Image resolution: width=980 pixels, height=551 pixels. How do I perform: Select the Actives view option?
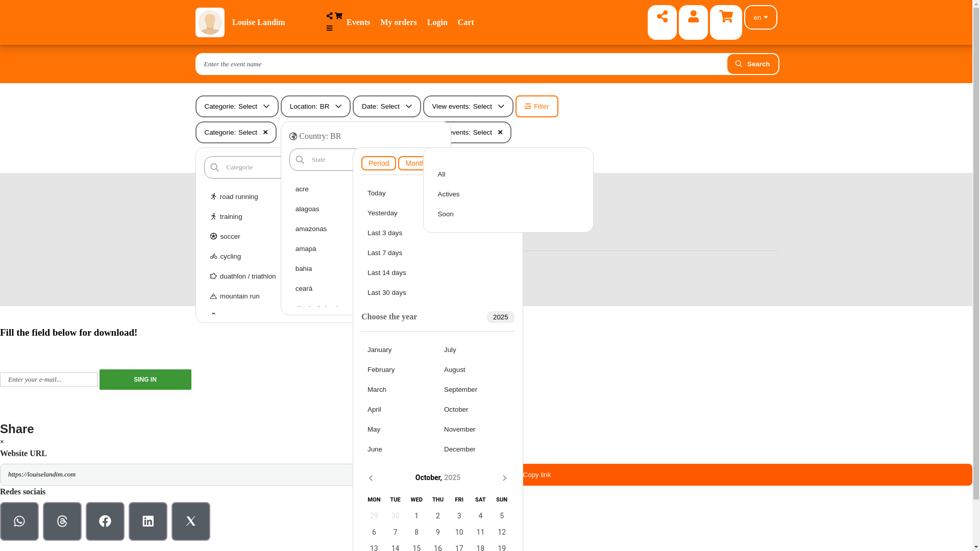[449, 194]
